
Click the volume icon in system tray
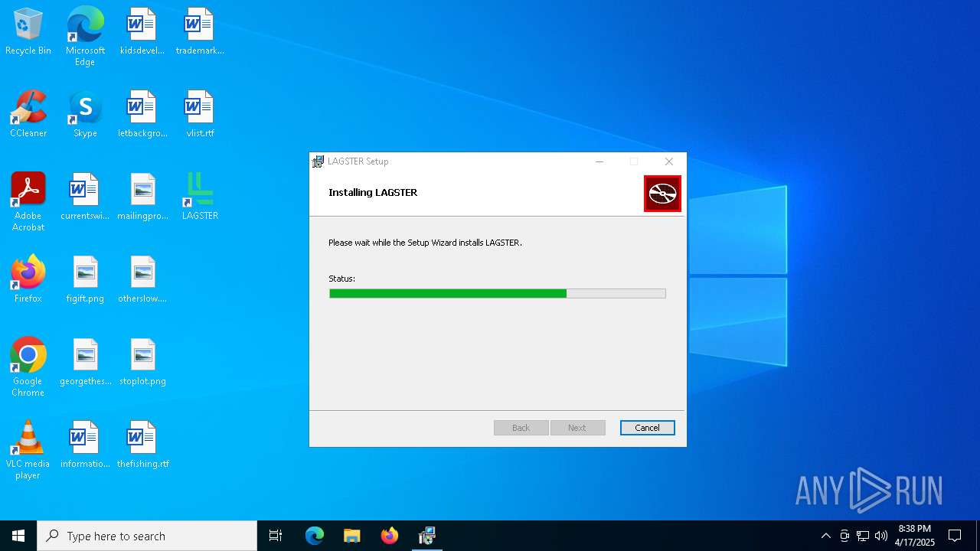click(x=880, y=536)
